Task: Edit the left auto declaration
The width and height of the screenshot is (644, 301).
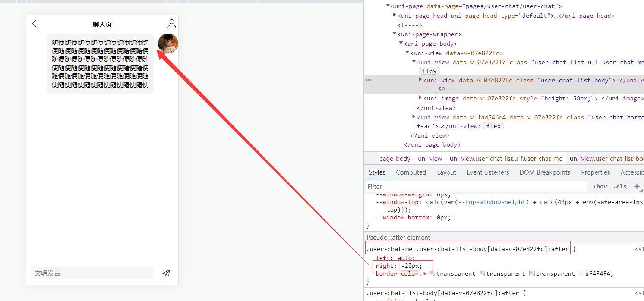Action: [395, 258]
